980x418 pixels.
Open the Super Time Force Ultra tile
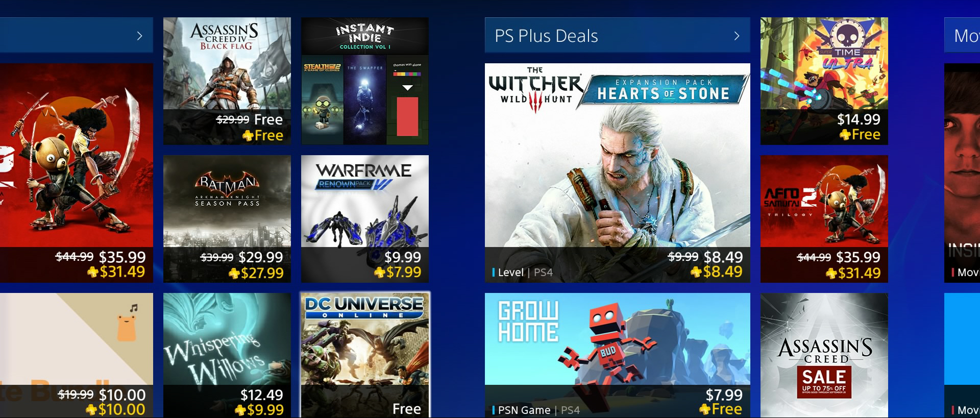coord(824,81)
